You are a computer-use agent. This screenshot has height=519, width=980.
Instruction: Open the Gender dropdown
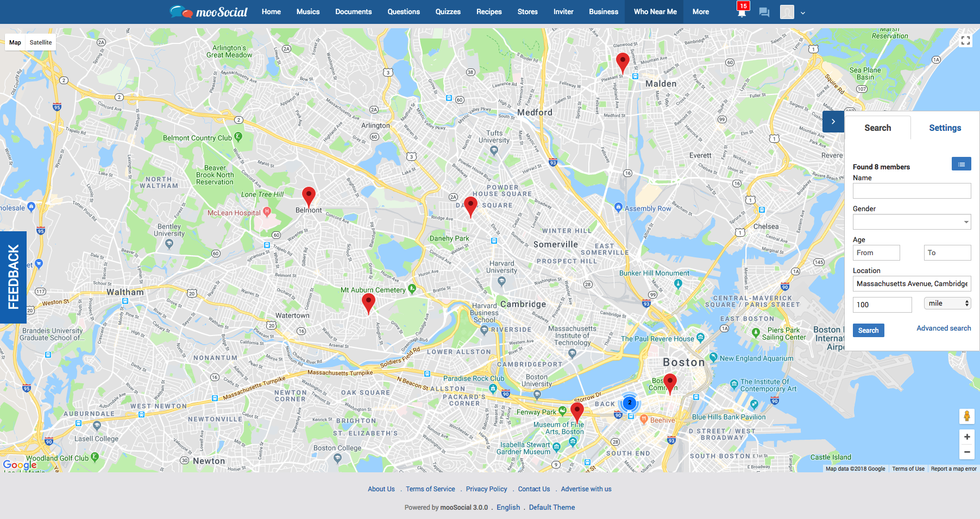[x=912, y=221]
